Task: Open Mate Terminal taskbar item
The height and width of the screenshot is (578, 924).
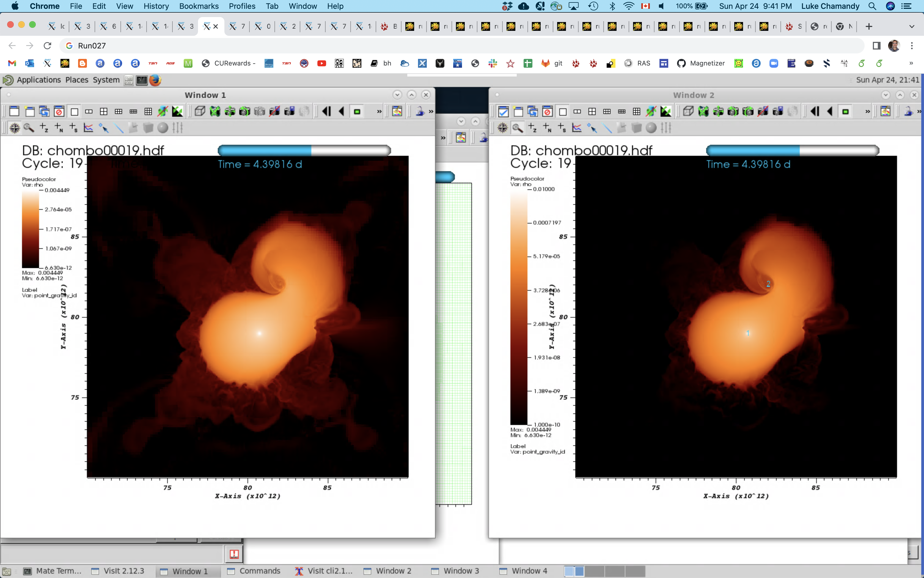Action: point(53,571)
